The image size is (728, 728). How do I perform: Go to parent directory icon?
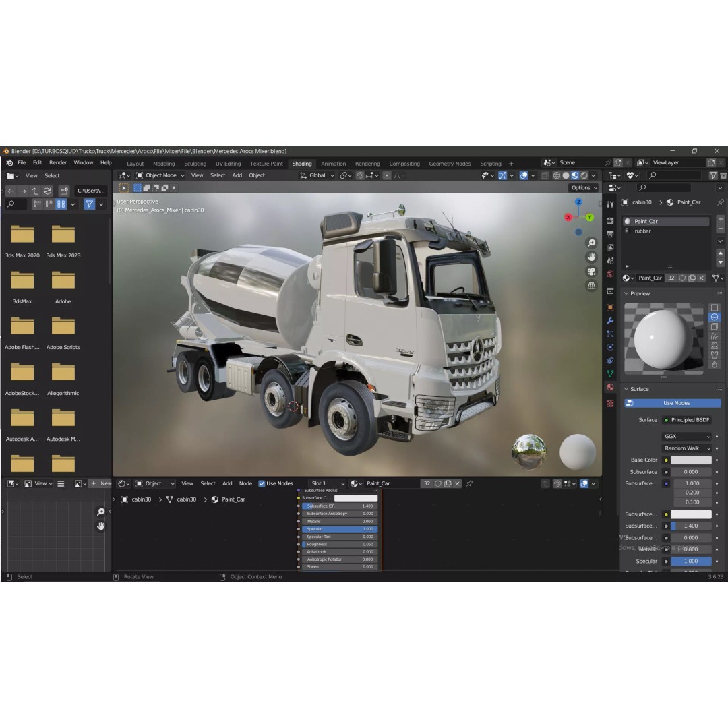pyautogui.click(x=35, y=191)
